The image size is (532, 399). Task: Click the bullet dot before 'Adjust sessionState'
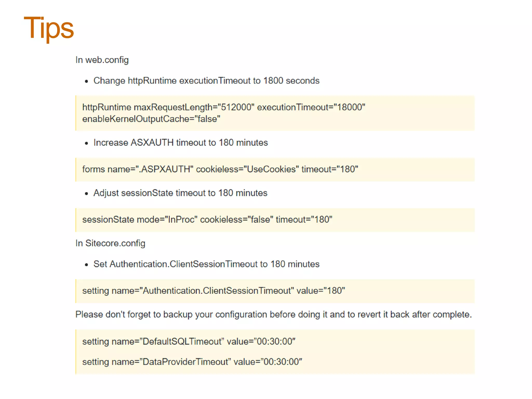pyautogui.click(x=87, y=194)
